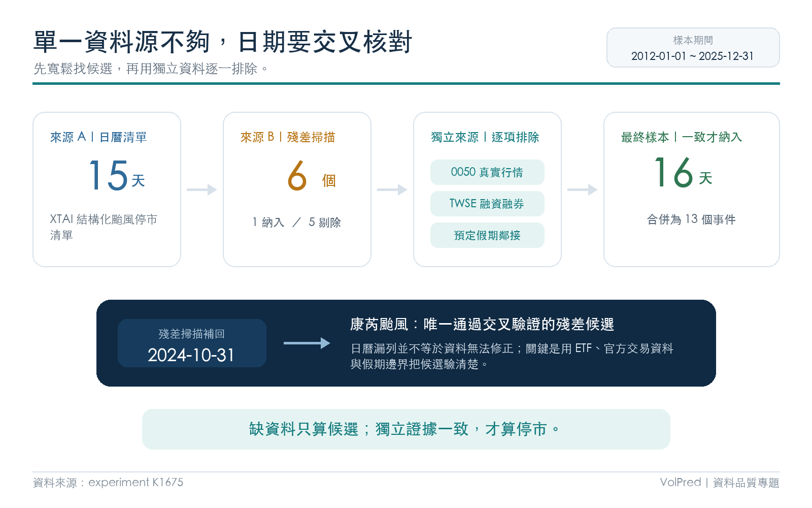The height and width of the screenshot is (508, 812).
Task: Click the green number 16 天
Action: coord(683,173)
